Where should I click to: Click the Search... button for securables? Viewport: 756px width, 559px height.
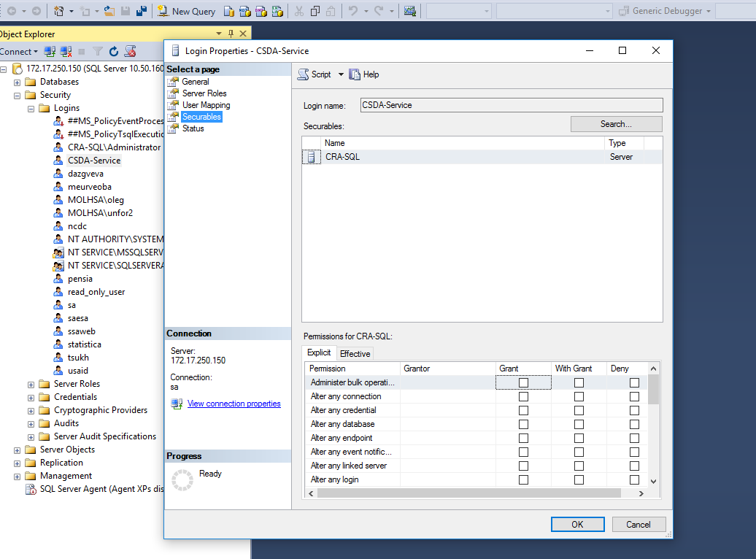616,124
